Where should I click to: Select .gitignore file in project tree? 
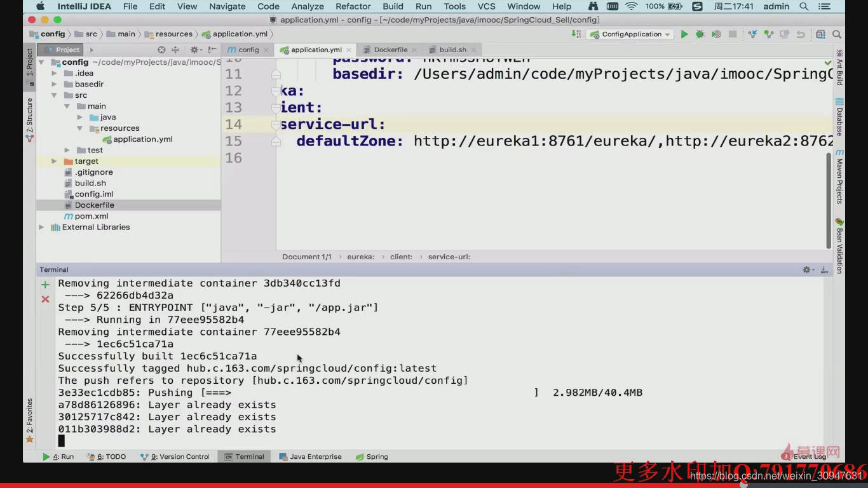[x=88, y=172]
